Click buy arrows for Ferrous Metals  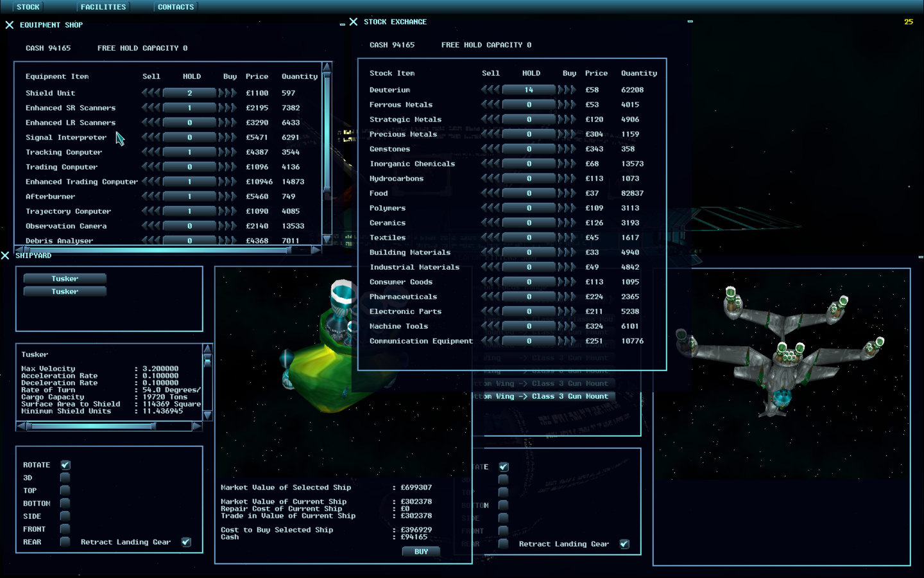click(x=567, y=105)
